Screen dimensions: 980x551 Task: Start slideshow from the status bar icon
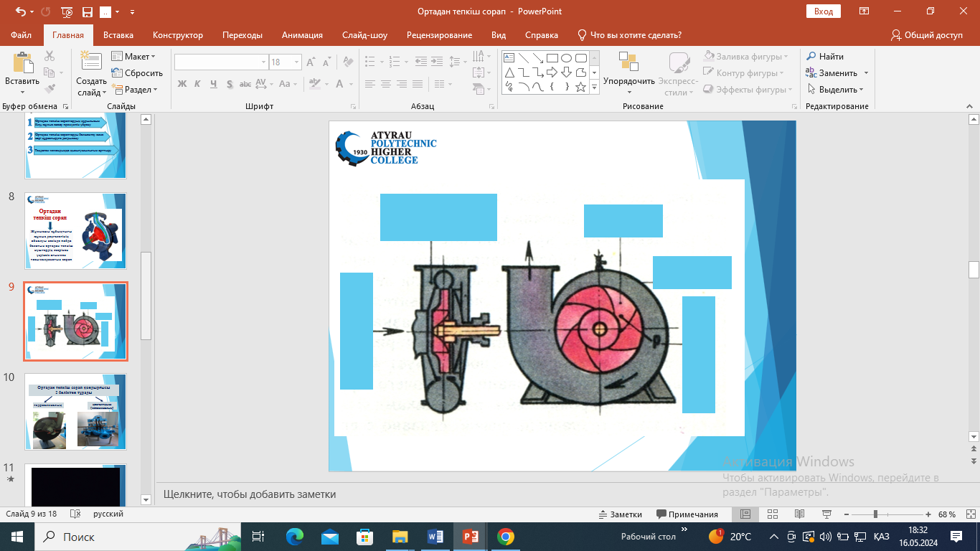tap(826, 514)
